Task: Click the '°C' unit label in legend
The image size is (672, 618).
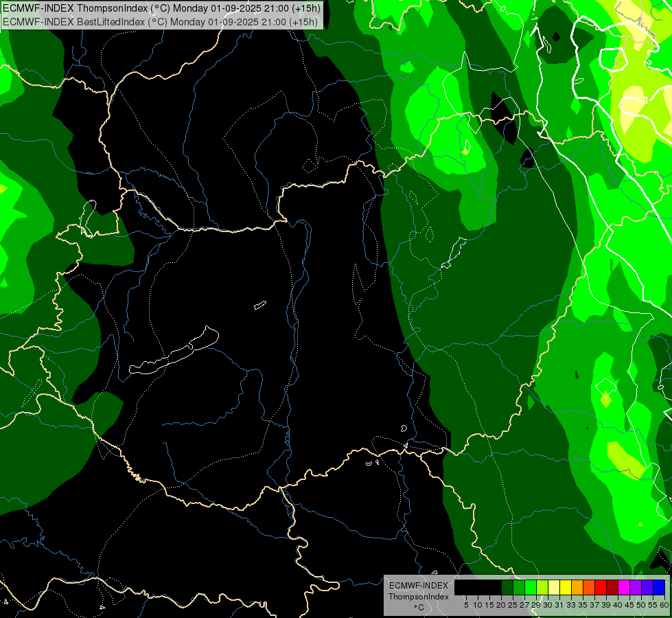Action: [x=419, y=607]
